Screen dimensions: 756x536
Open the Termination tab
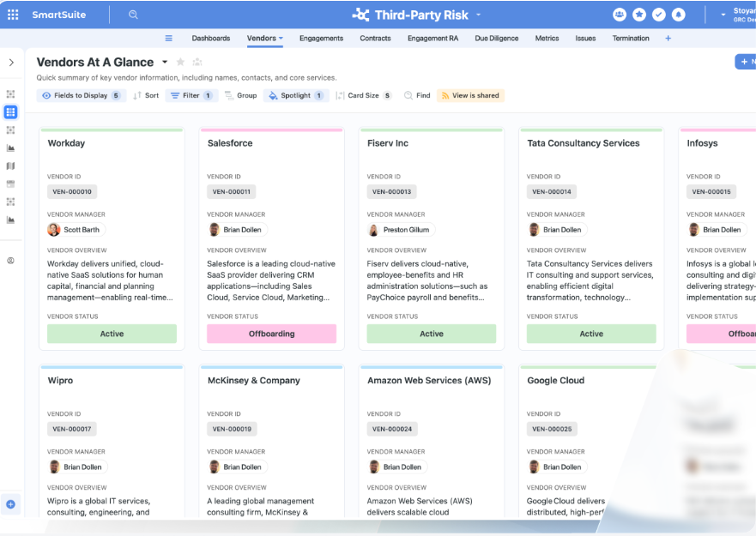pos(631,38)
